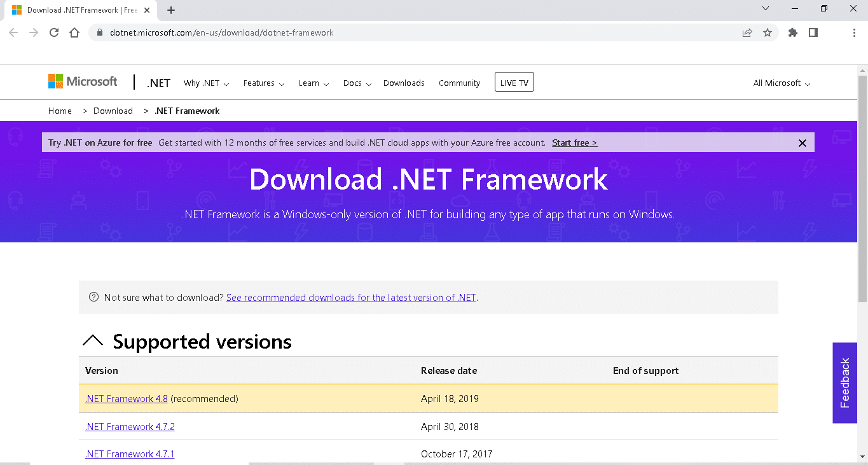Collapse the Supported versions section
The image size is (868, 465).
[93, 342]
